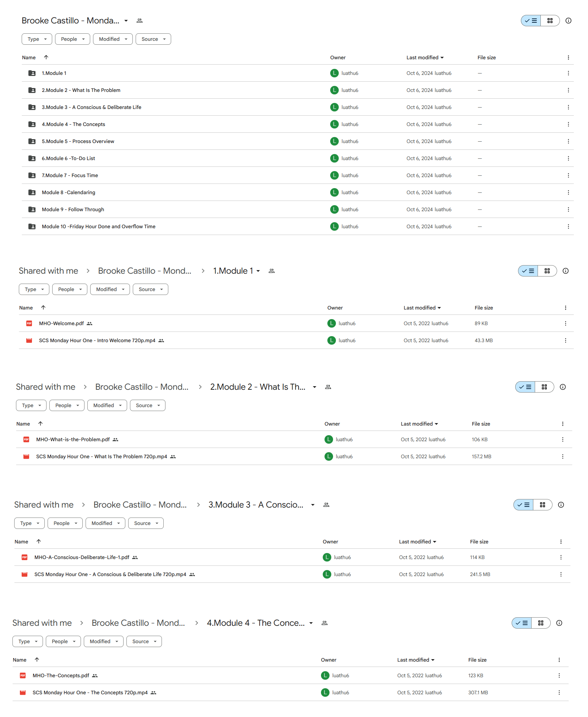Switch to list layout in 4.Module 4 view

coord(522,623)
